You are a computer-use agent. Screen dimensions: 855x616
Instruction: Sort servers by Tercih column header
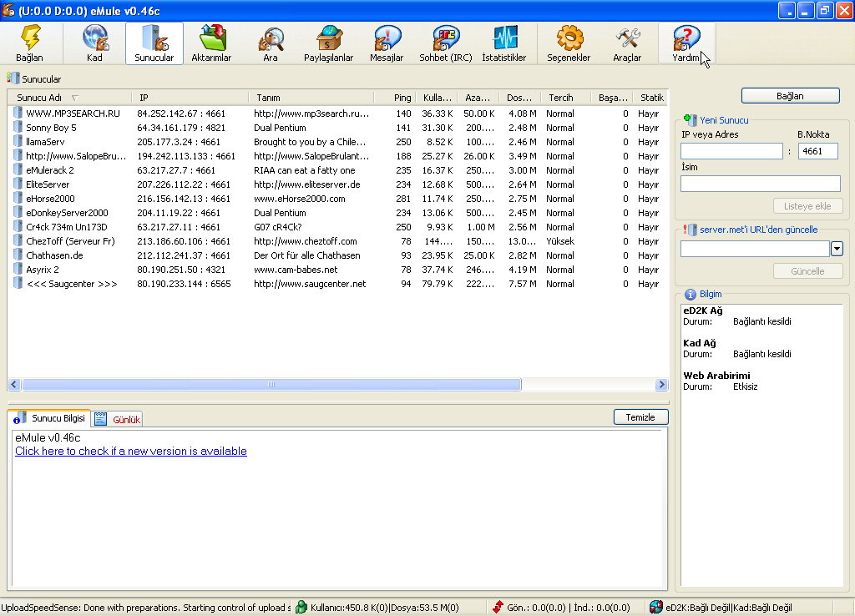[x=565, y=98]
